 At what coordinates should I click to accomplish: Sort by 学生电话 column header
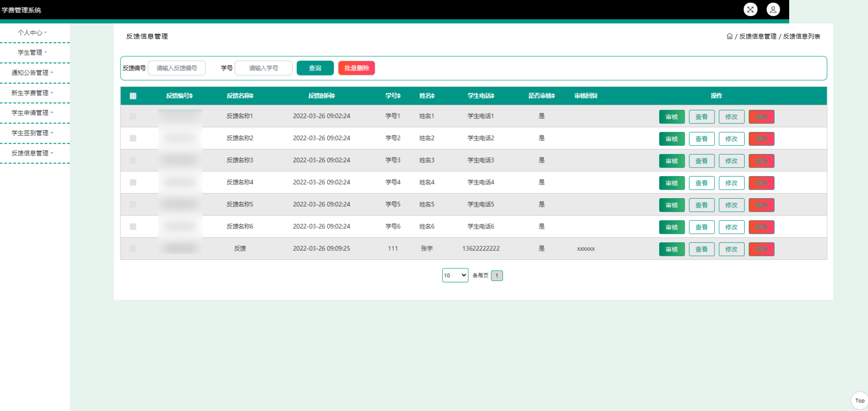click(x=481, y=96)
